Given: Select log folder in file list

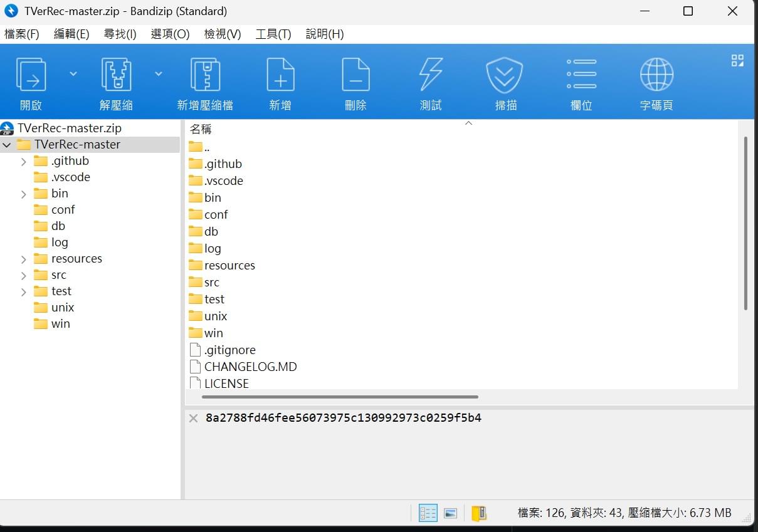Looking at the screenshot, I should click(205, 249).
